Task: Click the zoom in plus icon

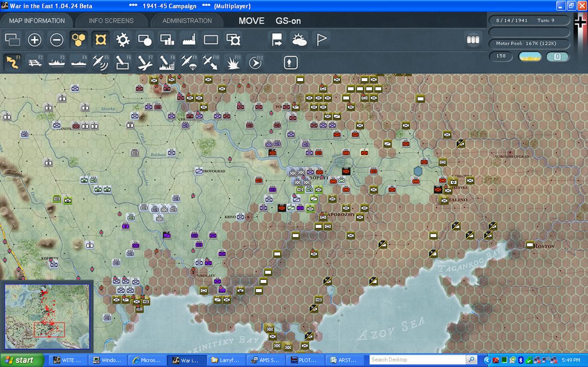Action: tap(35, 40)
